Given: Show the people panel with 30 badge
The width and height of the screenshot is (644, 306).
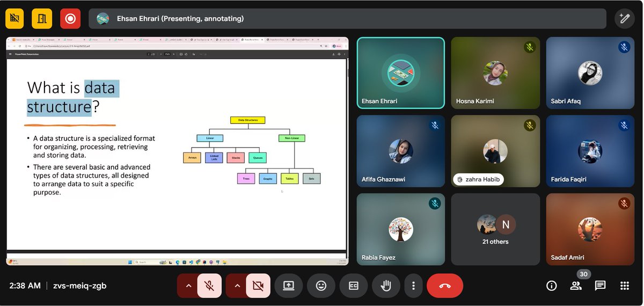Looking at the screenshot, I should pos(576,286).
